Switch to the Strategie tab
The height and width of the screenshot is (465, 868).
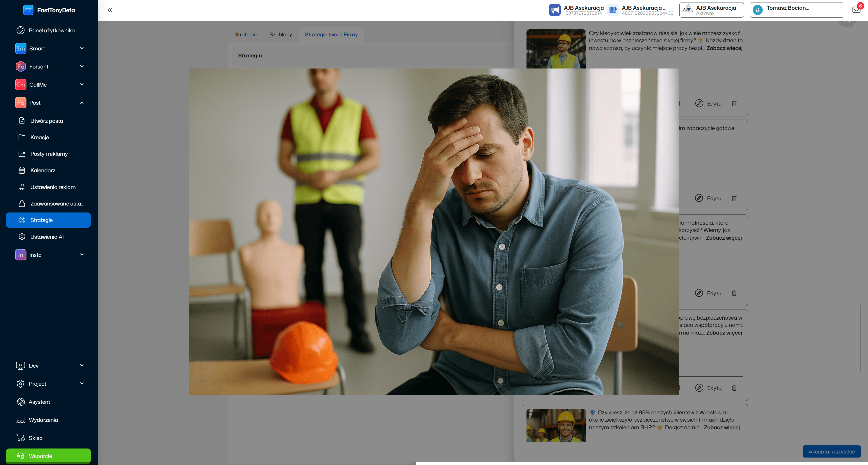click(245, 35)
